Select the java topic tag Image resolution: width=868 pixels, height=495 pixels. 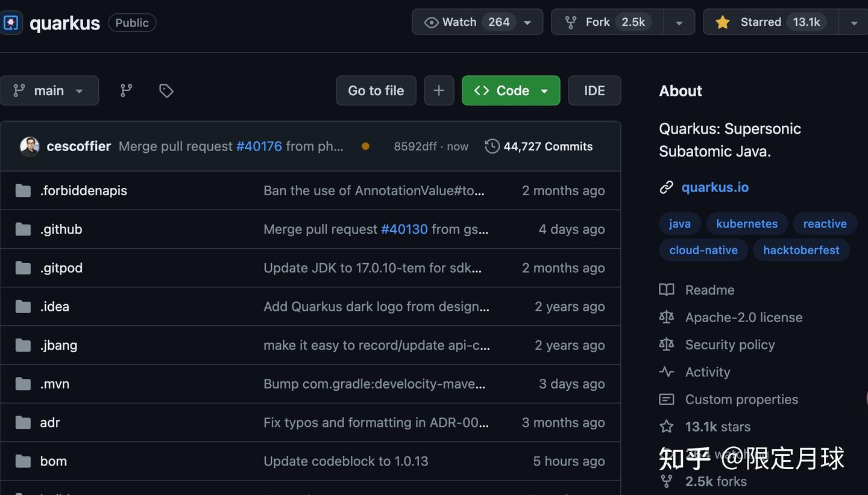point(680,223)
